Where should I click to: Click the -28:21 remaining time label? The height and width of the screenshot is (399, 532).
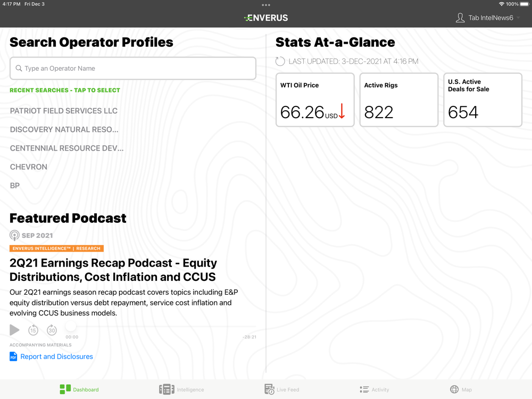pyautogui.click(x=250, y=337)
